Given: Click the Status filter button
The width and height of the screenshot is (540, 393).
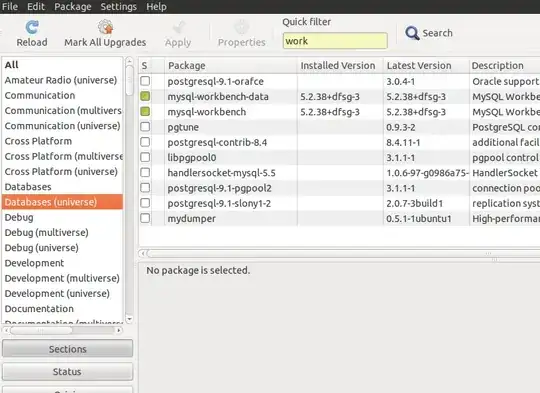Looking at the screenshot, I should (x=68, y=372).
